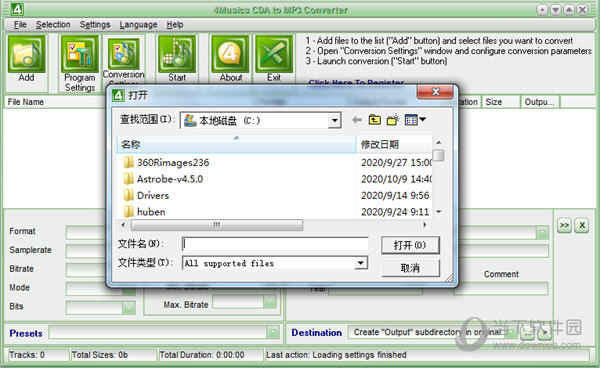Click the vertical scrollbar up arrow in file list
600x368 pixels.
pyautogui.click(x=439, y=142)
